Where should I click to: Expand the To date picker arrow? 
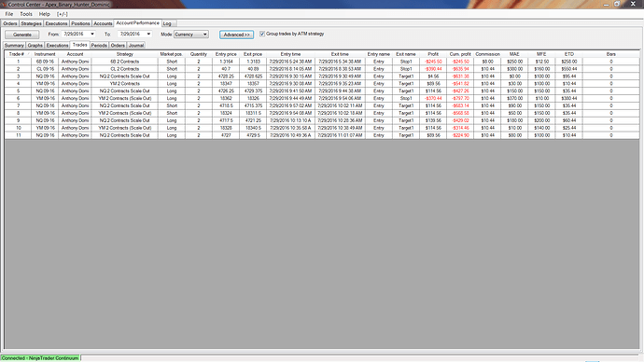coord(148,35)
